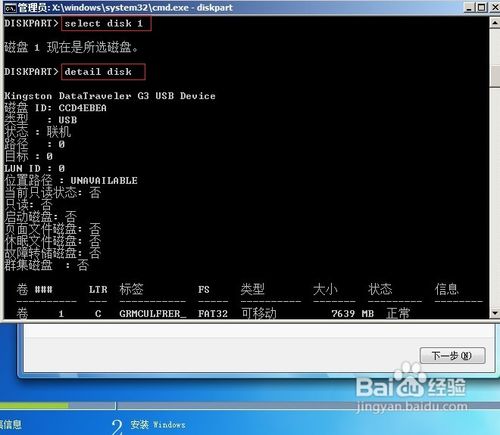Click the 下一步(N) button

pyautogui.click(x=452, y=356)
